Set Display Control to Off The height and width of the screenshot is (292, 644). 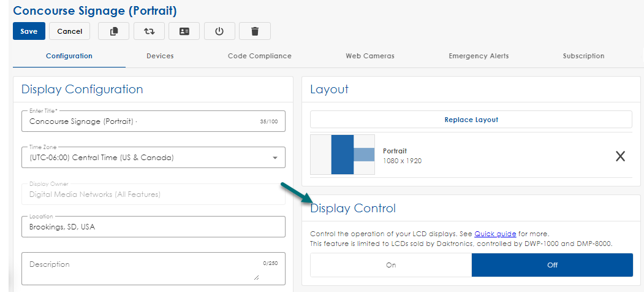click(552, 265)
